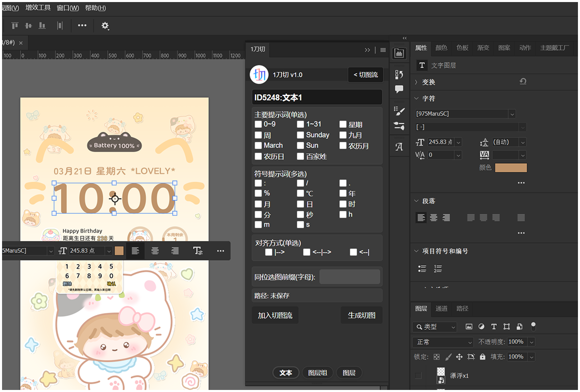Viewport: 580px width, 392px height.
Task: Toggle center text alignment in the Paragraph section
Action: [x=433, y=217]
